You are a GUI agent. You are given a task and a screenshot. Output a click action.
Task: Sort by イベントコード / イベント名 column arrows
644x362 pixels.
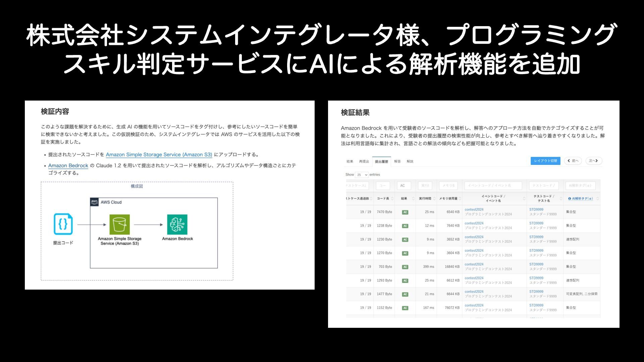tap(524, 199)
